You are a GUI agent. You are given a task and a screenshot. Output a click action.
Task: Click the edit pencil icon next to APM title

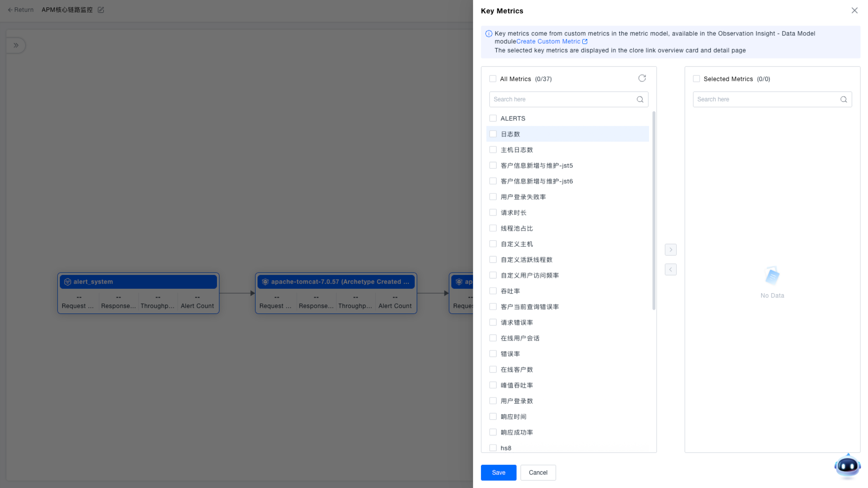pos(101,10)
